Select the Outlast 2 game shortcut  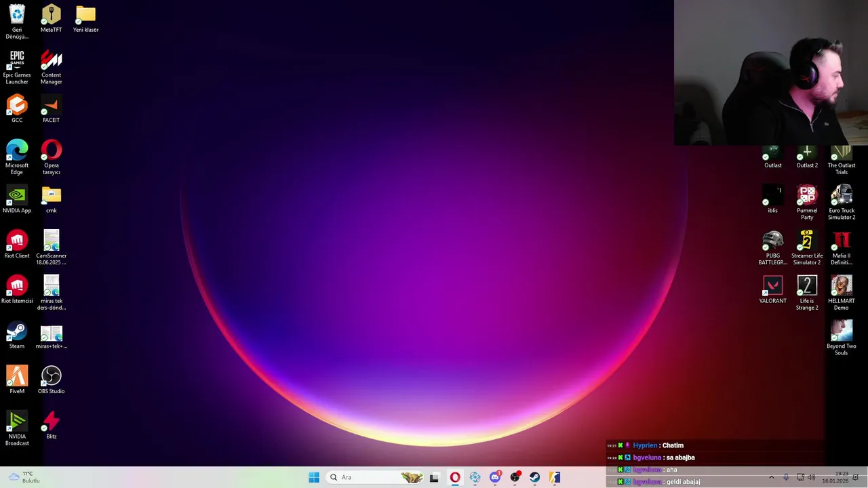pyautogui.click(x=806, y=157)
